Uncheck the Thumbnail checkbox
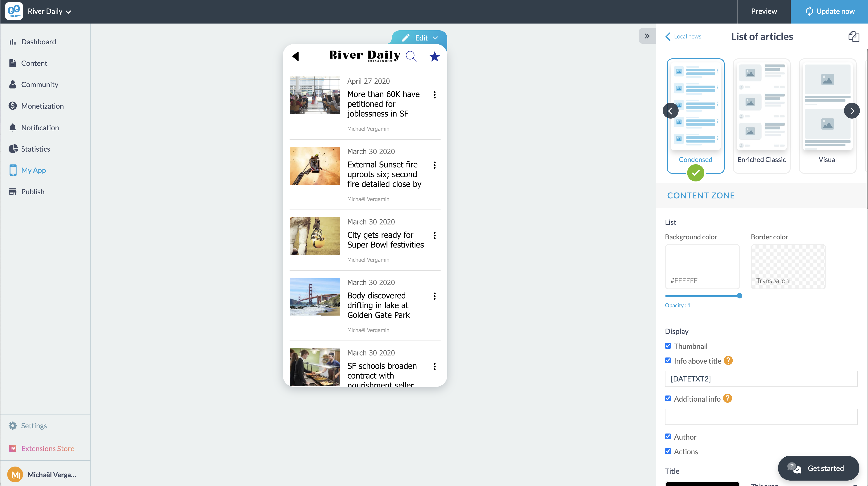This screenshot has width=868, height=486. click(668, 346)
